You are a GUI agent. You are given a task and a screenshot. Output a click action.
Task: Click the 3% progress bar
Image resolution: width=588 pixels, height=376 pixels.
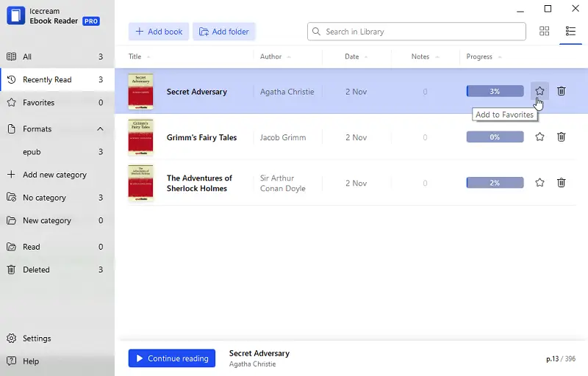click(495, 91)
